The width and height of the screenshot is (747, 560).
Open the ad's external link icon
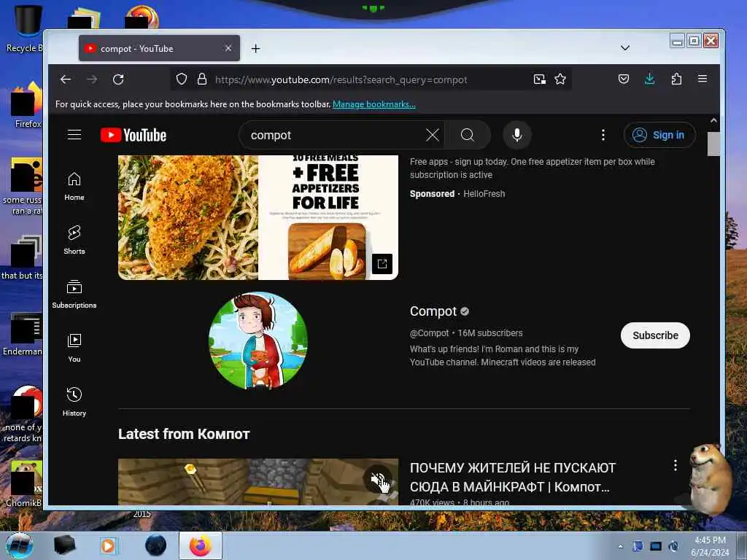coord(382,264)
